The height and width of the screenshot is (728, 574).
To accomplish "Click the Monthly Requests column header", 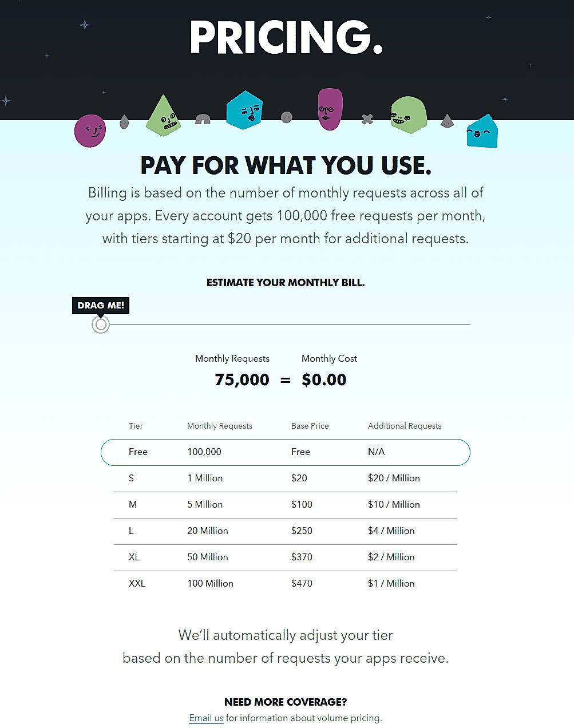I will [x=219, y=426].
